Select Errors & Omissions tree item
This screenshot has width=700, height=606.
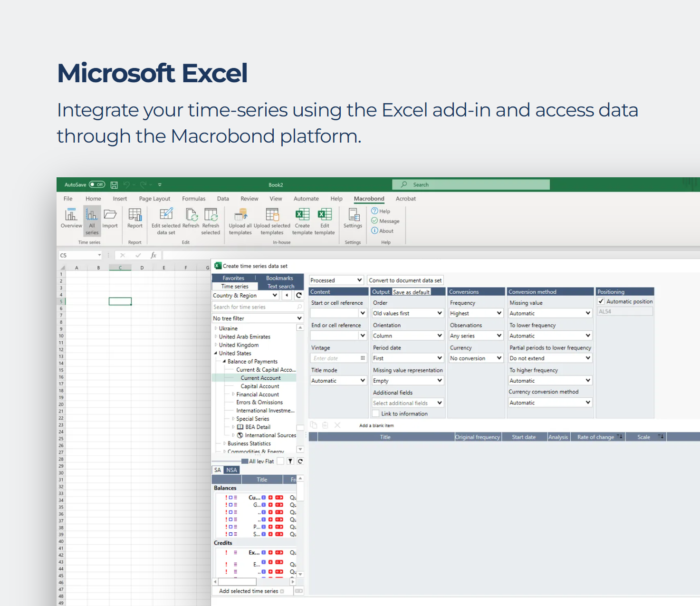pos(259,403)
